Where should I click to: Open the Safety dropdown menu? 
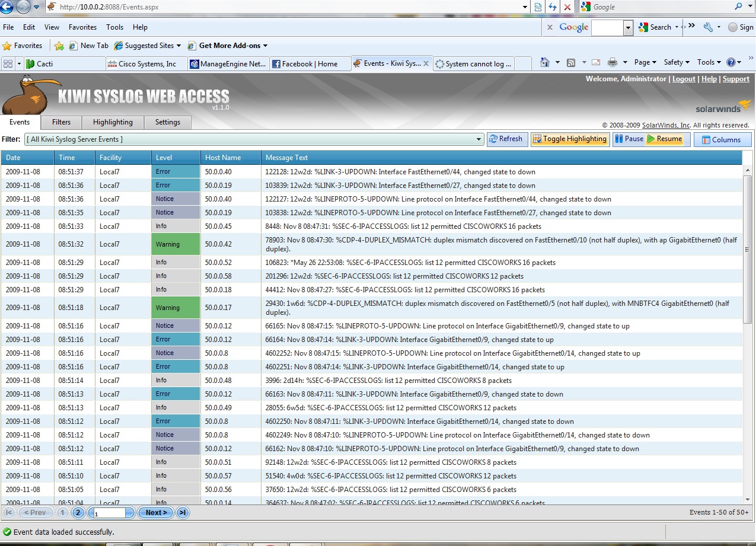[677, 62]
